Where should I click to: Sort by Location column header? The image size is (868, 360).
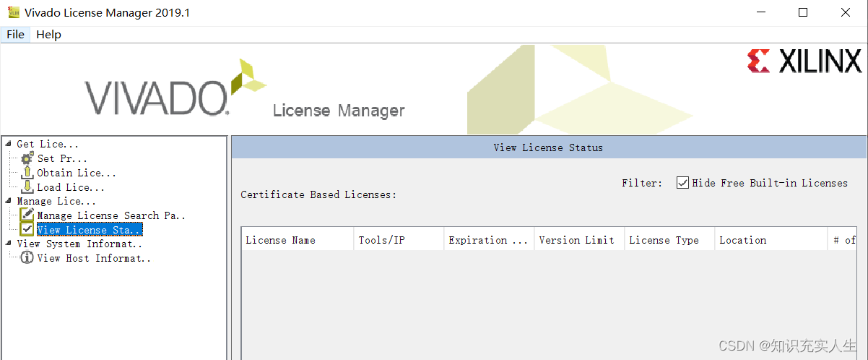[x=771, y=240]
